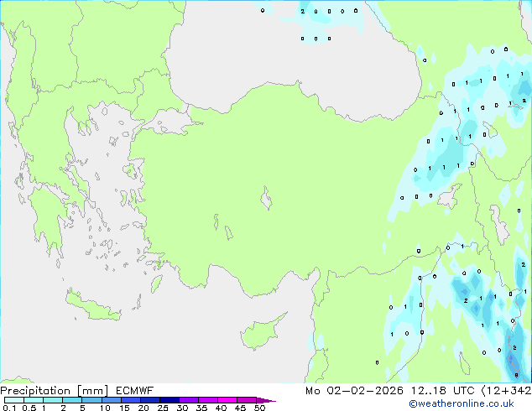Select the 35–40 mm violet legend swatch
The image size is (532, 411).
(x=207, y=400)
